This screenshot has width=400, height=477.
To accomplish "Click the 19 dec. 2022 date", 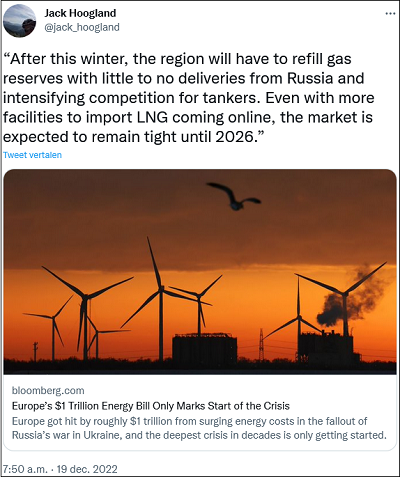I will 87,469.
